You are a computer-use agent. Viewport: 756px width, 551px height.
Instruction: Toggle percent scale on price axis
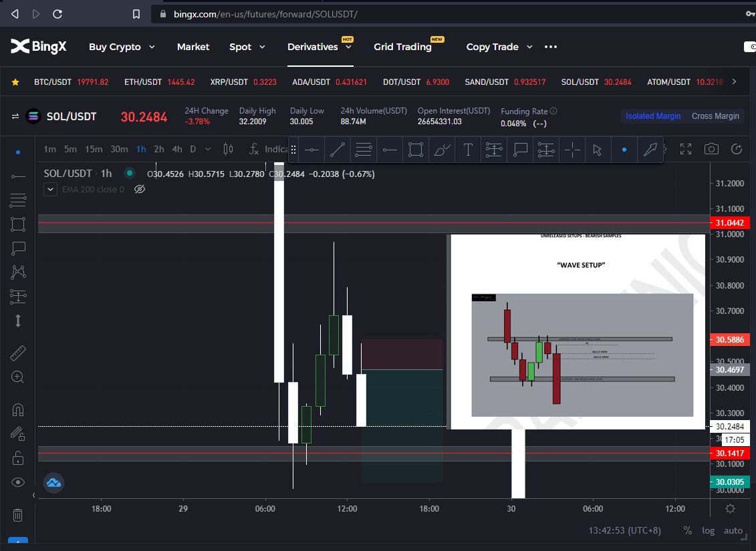pyautogui.click(x=688, y=531)
